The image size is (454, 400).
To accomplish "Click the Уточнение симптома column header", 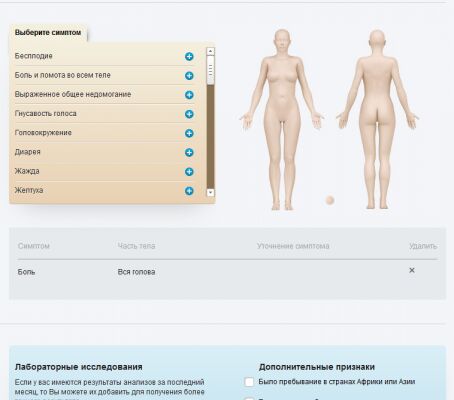I will point(293,246).
